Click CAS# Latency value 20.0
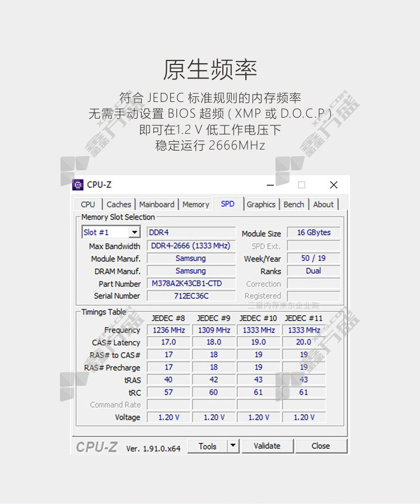The height and width of the screenshot is (504, 420). point(304,342)
